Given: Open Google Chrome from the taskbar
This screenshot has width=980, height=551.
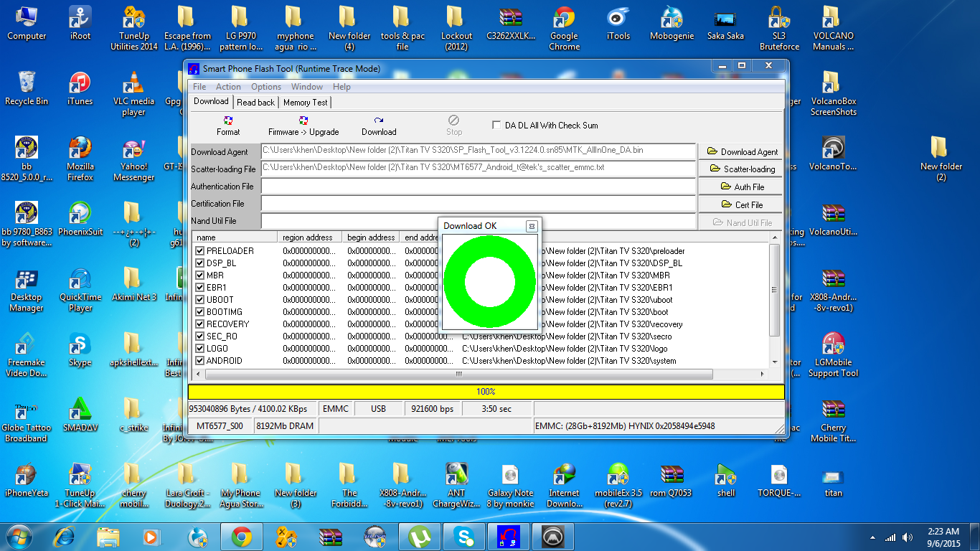Looking at the screenshot, I should (241, 536).
